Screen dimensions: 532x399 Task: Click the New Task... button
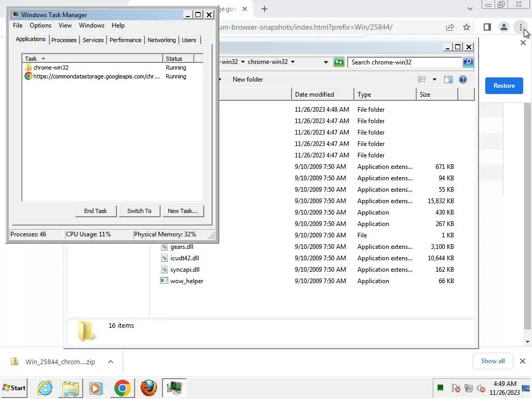click(183, 211)
